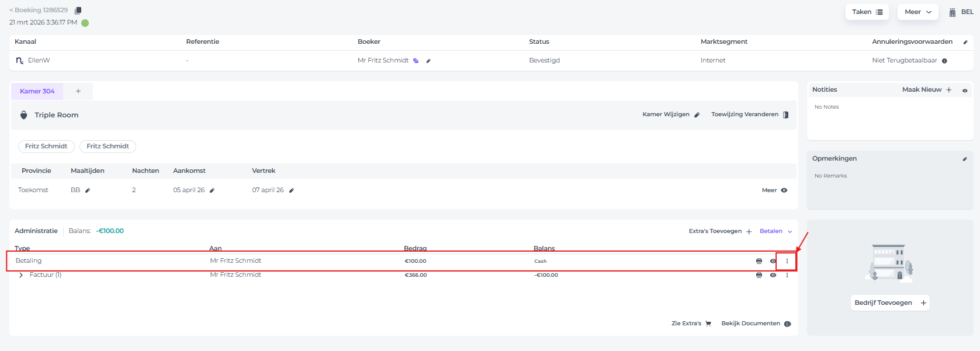
Task: Click the Bedrijf Toevoegen button
Action: coord(890,303)
